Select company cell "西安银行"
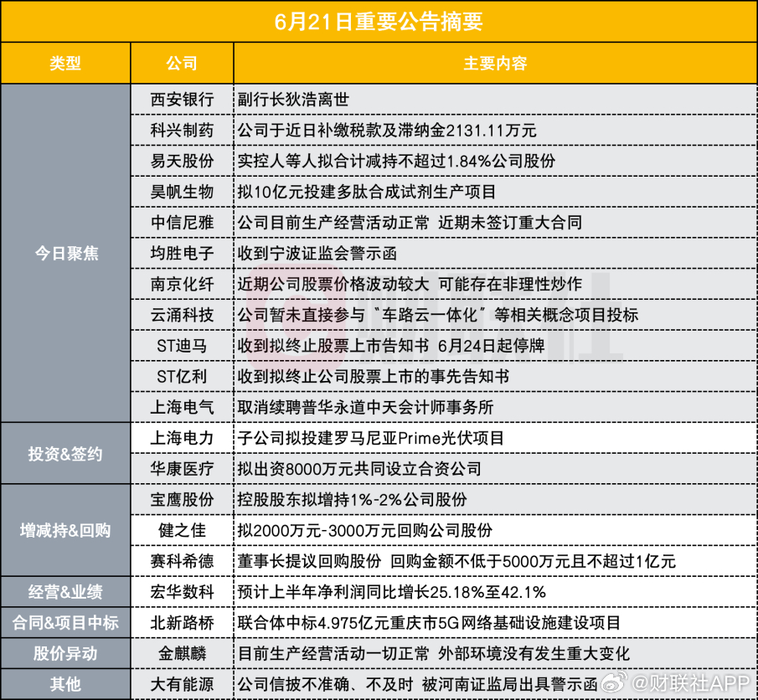This screenshot has height=700, width=758. tap(183, 100)
